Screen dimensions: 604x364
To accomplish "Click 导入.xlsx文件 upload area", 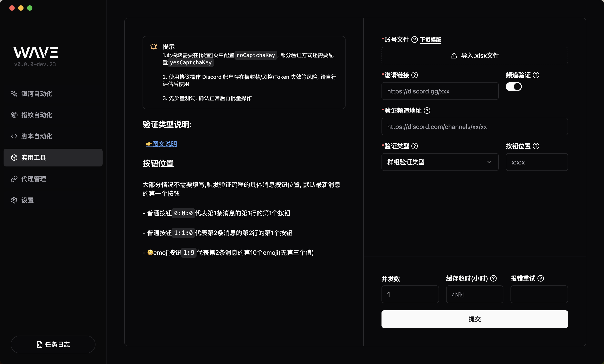I will 474,56.
